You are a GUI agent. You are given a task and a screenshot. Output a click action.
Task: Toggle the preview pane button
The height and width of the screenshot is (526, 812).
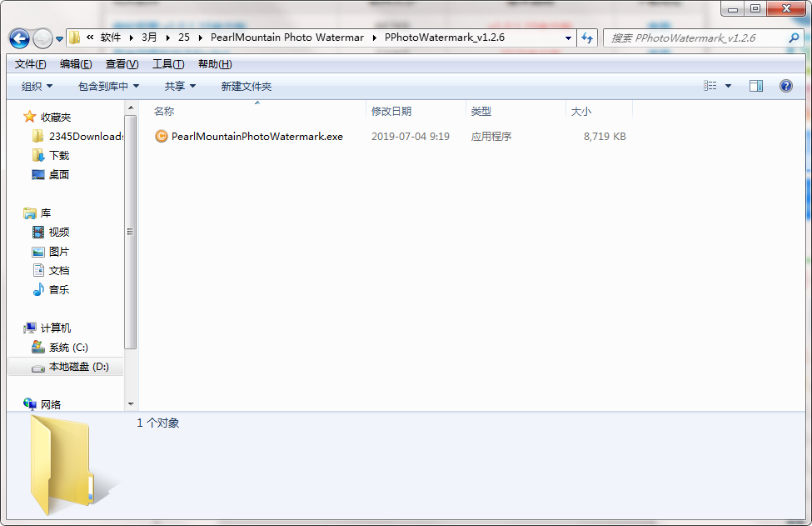coord(756,86)
